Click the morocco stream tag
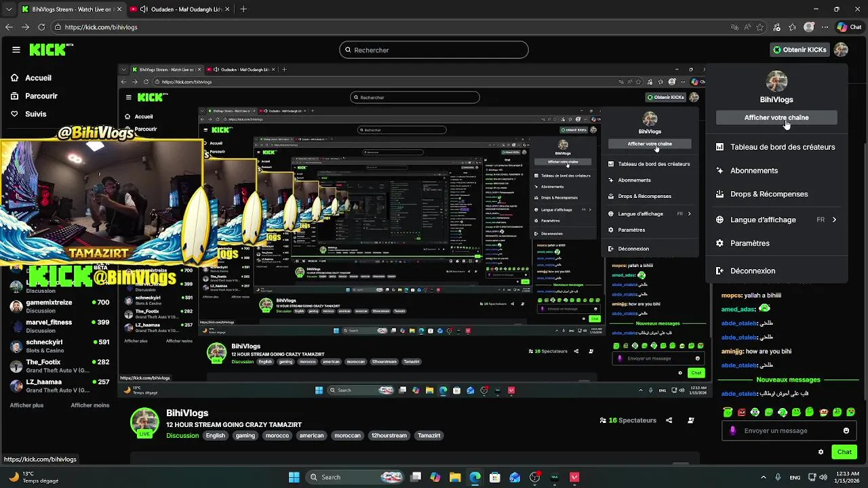 (277, 436)
